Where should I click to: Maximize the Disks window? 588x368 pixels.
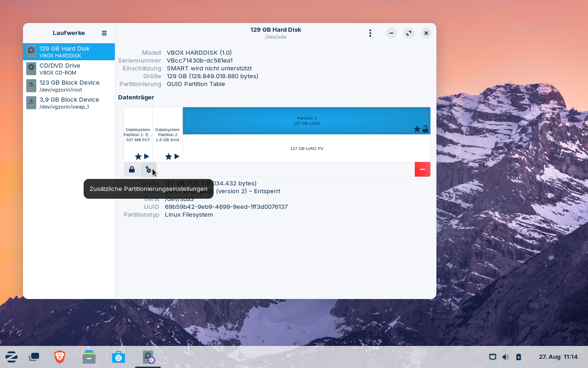coord(409,33)
